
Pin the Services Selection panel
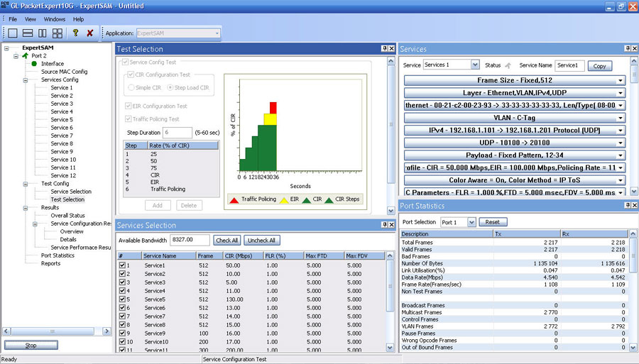tap(384, 225)
